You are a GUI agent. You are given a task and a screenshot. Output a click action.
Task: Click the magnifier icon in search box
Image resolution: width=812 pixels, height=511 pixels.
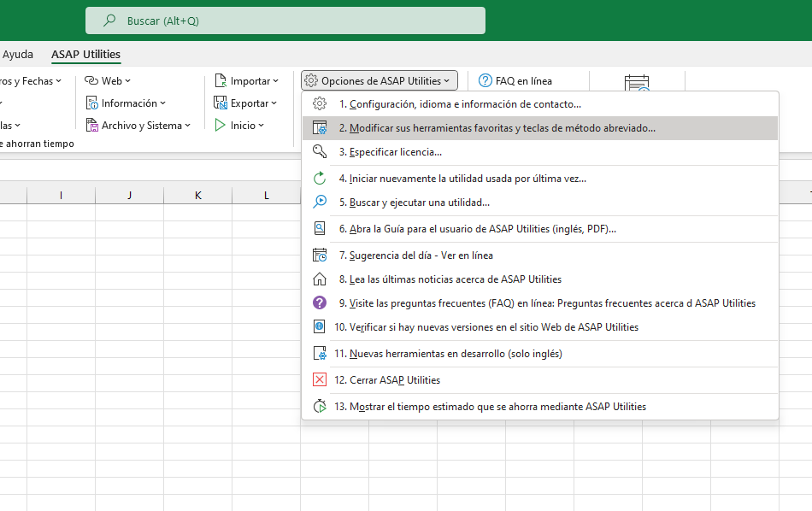(109, 21)
